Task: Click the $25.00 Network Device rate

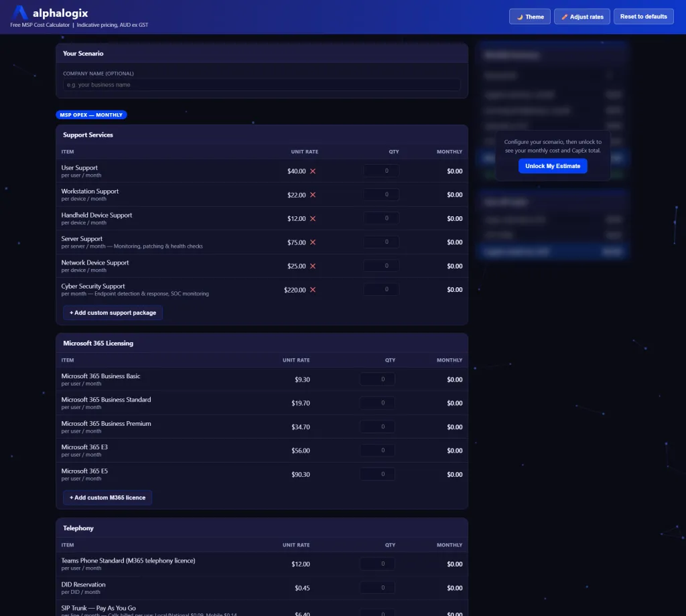Action: coord(297,266)
